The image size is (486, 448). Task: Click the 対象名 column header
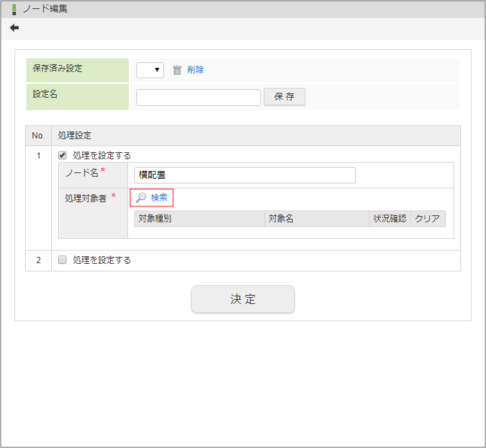click(317, 219)
